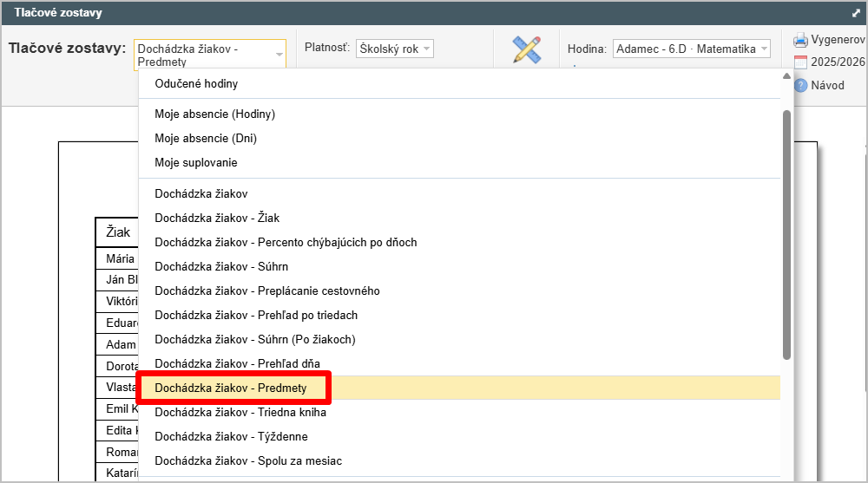Select Odučené hodiny from the list
Screen dimensions: 868x483
(x=196, y=84)
